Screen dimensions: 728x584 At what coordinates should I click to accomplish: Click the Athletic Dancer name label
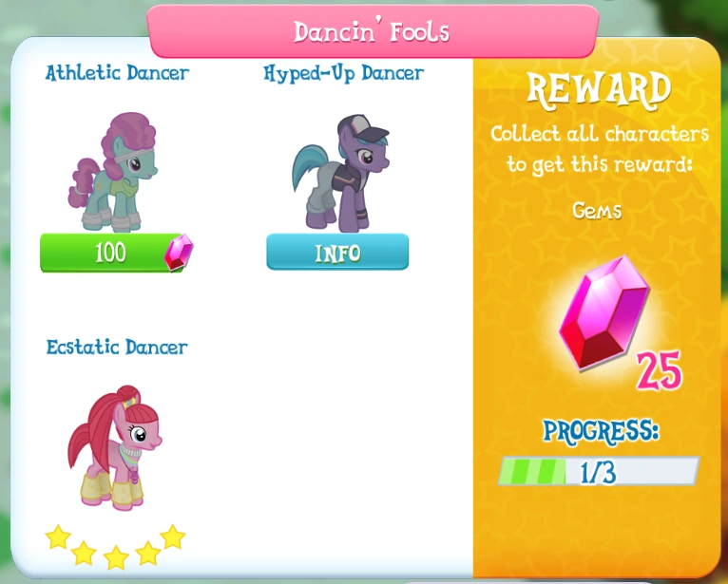click(x=118, y=72)
